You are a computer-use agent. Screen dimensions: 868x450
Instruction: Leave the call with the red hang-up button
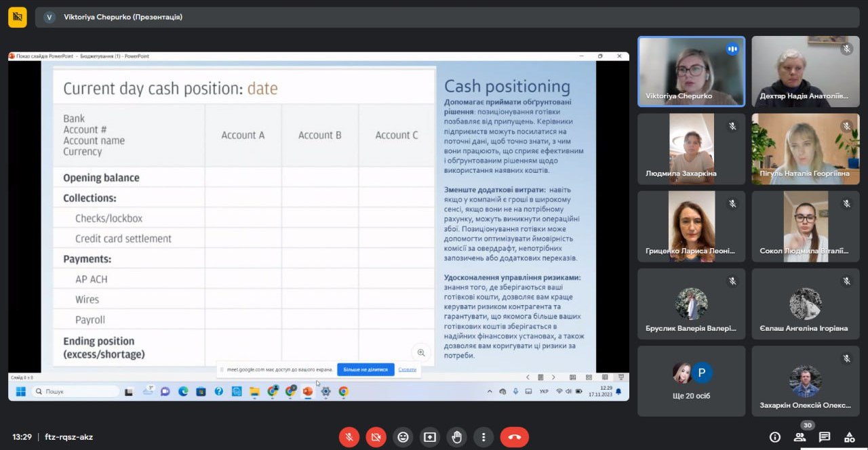click(514, 437)
